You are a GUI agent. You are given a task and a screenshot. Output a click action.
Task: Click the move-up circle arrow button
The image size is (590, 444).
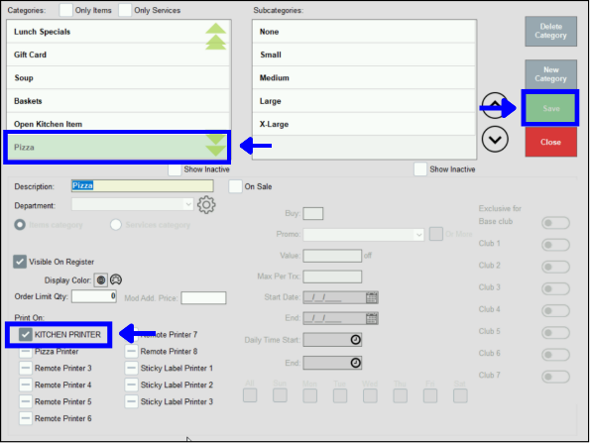[x=495, y=105]
